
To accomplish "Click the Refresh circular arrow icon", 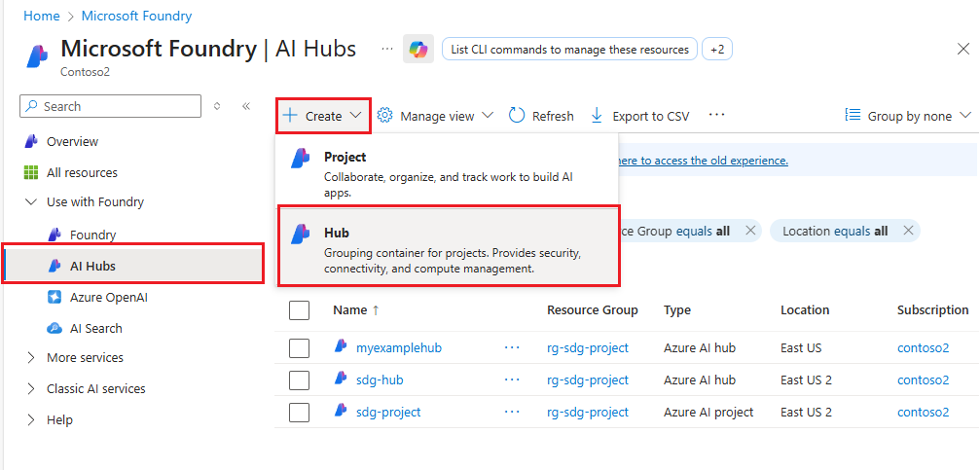I will coord(516,116).
